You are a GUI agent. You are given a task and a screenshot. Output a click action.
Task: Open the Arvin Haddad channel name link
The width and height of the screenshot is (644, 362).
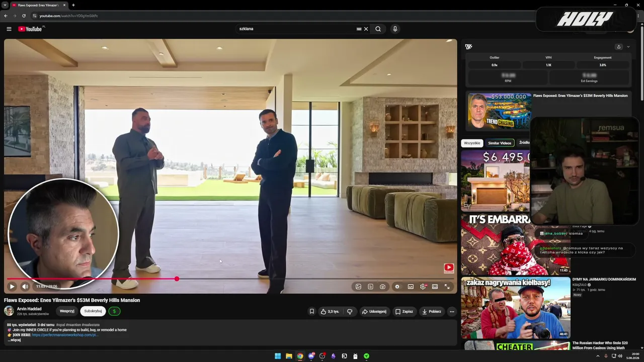click(x=29, y=309)
